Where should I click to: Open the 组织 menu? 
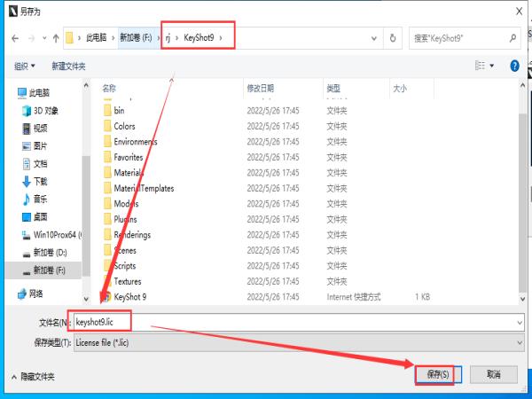pos(25,66)
